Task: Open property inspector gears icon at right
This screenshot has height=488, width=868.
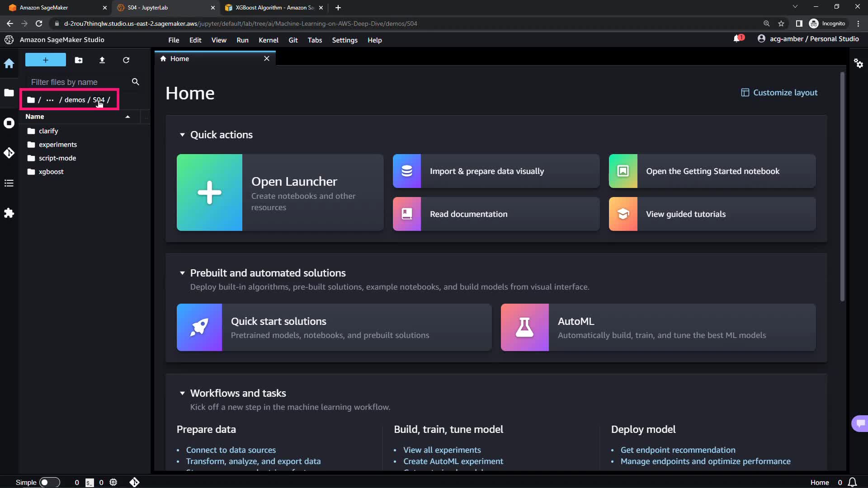Action: 858,63
